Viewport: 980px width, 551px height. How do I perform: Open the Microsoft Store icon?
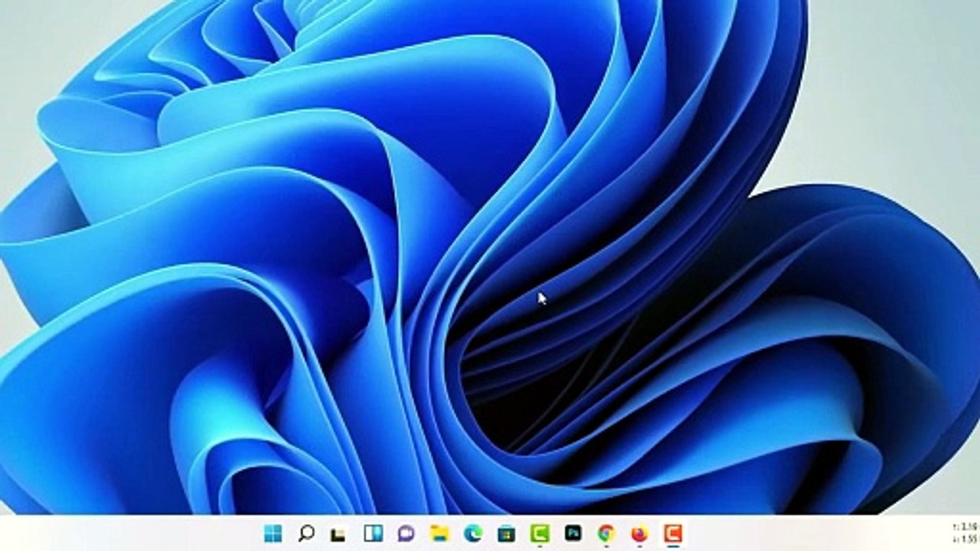(506, 533)
